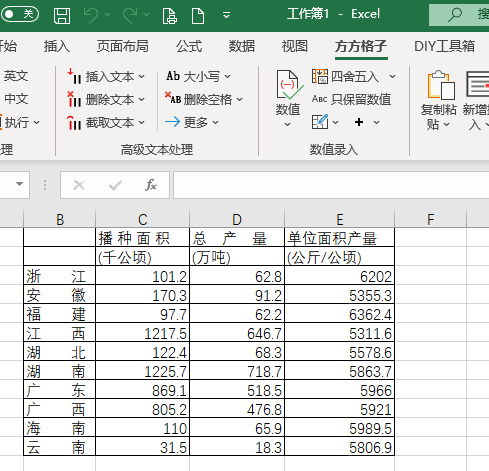Click the cell with value 5806.9
Viewport: 489px width, 471px height.
(x=339, y=447)
